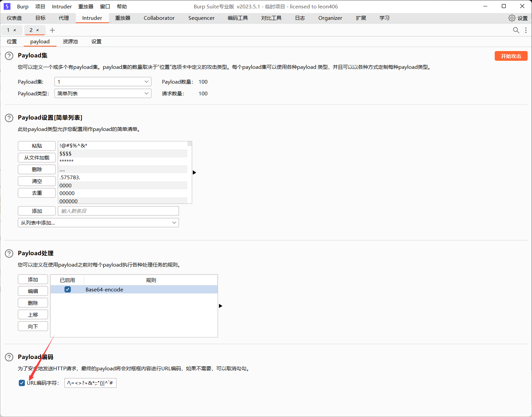Disable the Base64-encode rule checkbox
This screenshot has height=417, width=532.
(x=68, y=289)
